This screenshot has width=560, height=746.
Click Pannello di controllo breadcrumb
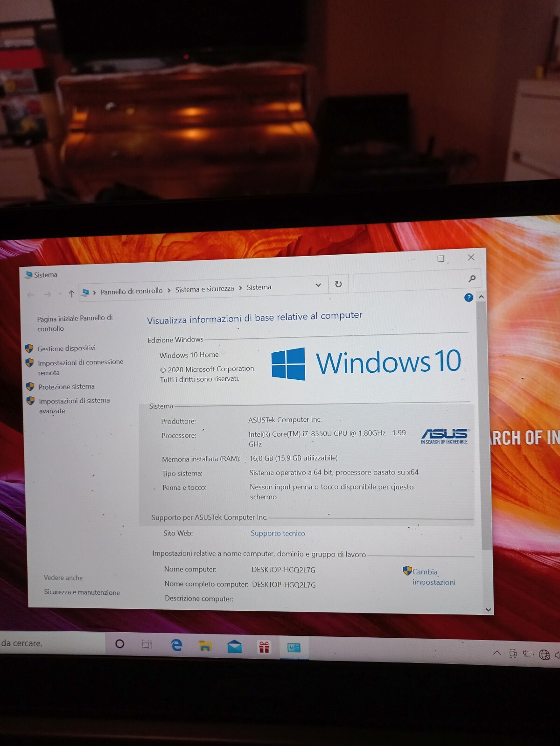pyautogui.click(x=132, y=291)
